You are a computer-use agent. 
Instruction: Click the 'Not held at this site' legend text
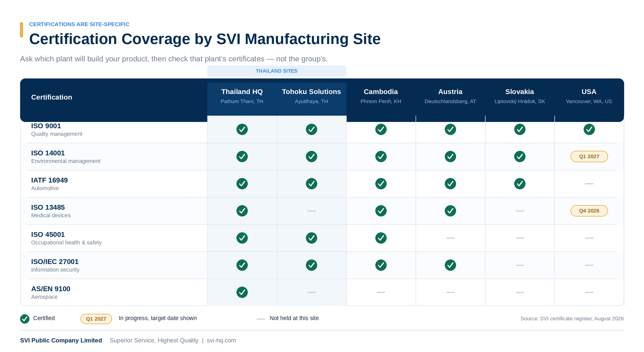(294, 318)
